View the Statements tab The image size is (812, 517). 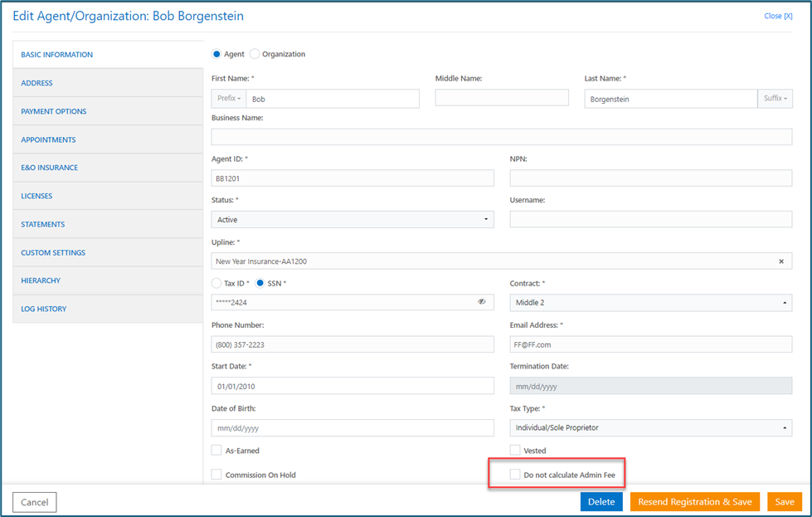[x=108, y=224]
